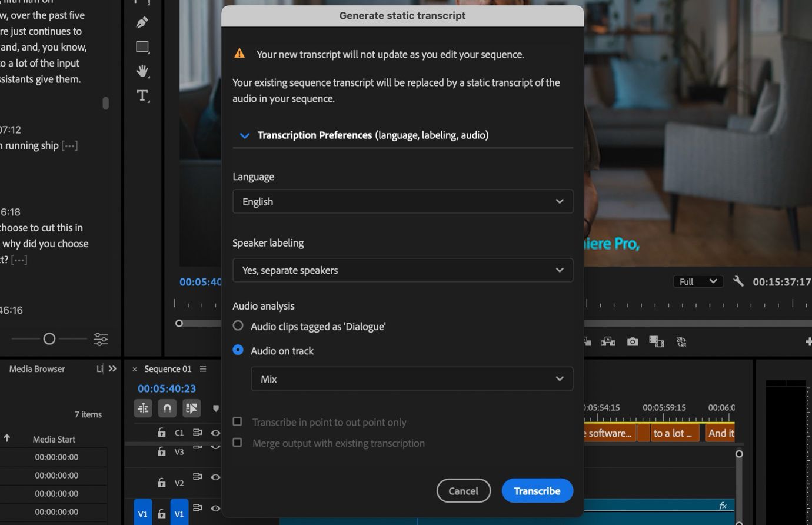Open the Speaker labeling dropdown
The width and height of the screenshot is (812, 525).
402,270
